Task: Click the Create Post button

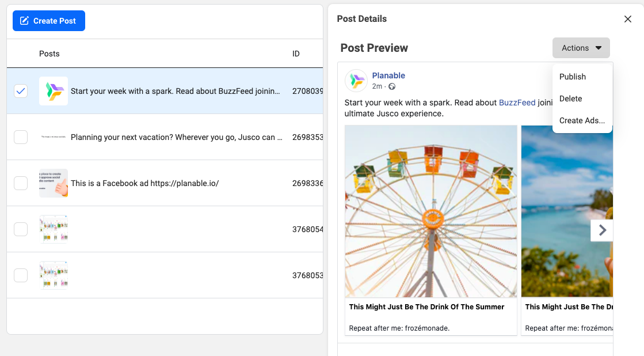Action: tap(49, 21)
